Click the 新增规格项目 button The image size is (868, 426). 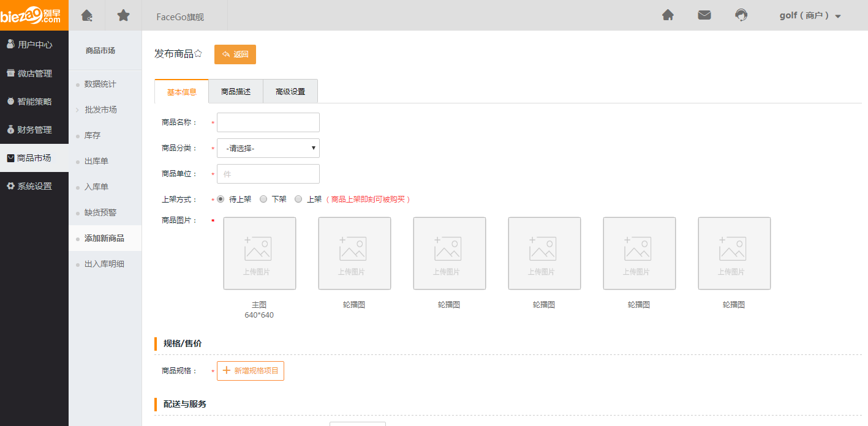pos(251,371)
